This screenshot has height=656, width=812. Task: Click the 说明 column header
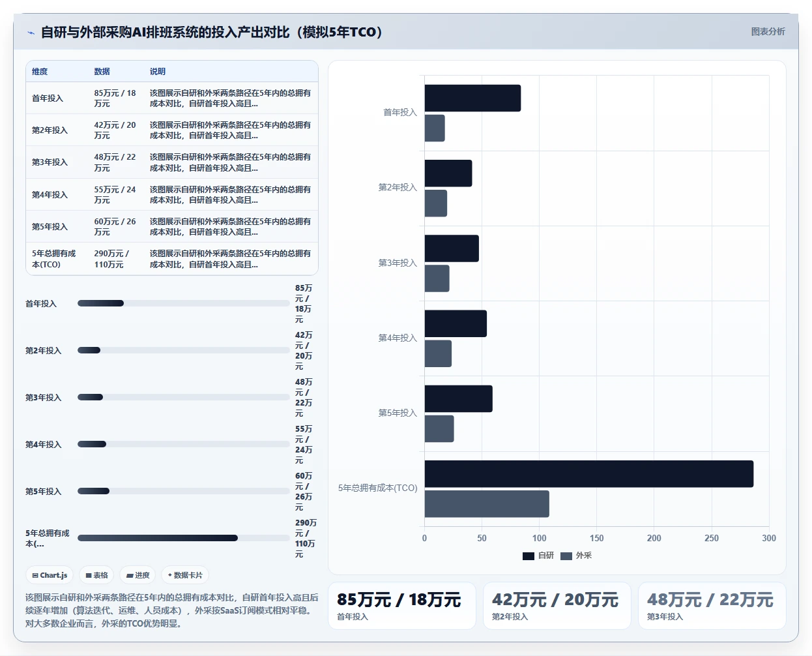[x=158, y=72]
